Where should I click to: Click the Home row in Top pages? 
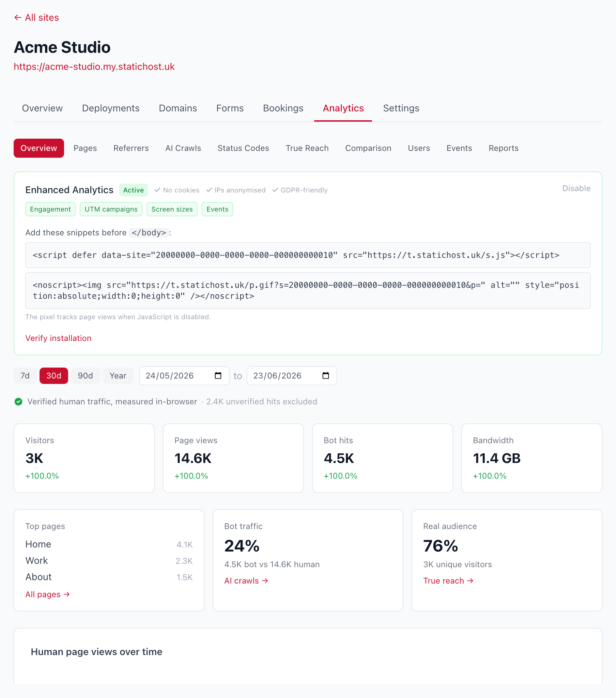click(x=109, y=544)
